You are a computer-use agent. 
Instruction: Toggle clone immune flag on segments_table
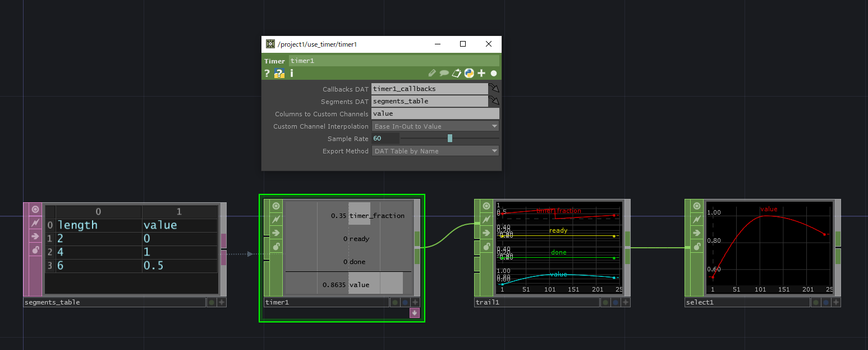(35, 236)
